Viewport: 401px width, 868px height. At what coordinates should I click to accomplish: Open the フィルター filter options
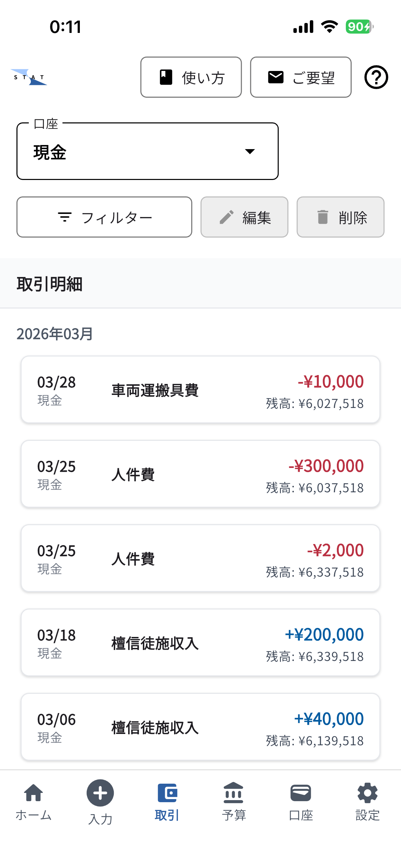pos(104,217)
